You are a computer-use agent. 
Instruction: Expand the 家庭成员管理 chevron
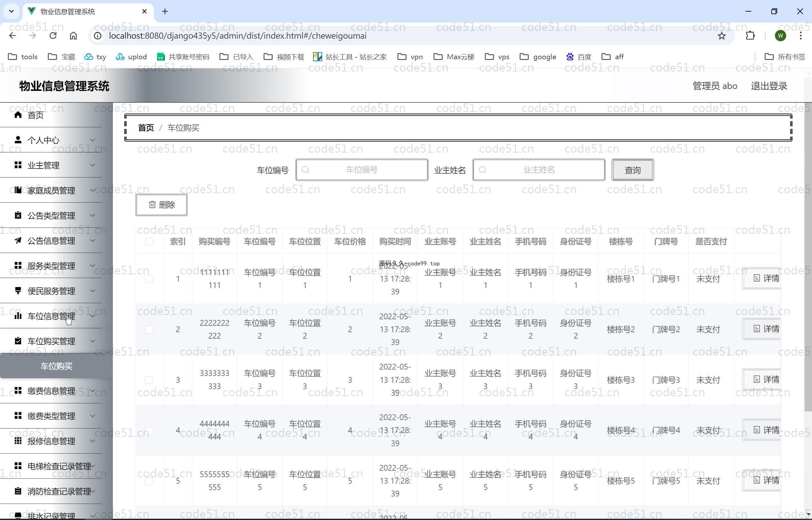point(93,190)
